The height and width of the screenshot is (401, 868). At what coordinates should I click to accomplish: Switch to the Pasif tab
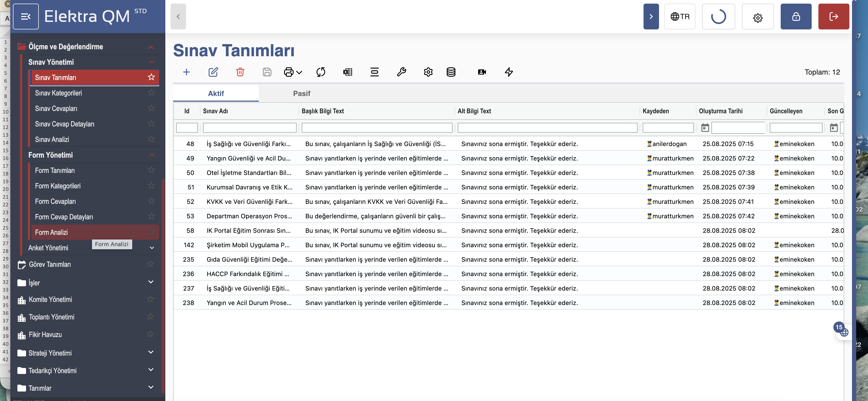pos(301,94)
